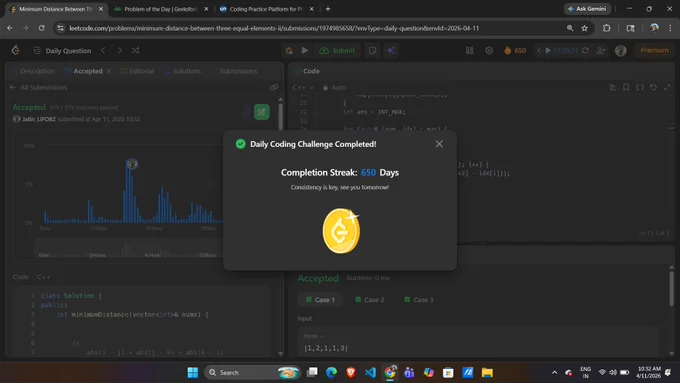680x383 pixels.
Task: Open the Premium link
Action: [654, 50]
